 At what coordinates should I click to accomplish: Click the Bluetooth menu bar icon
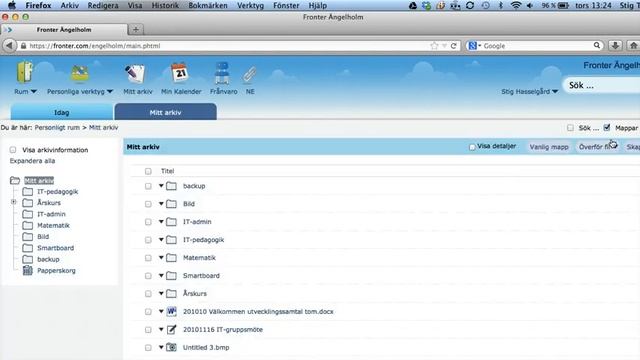click(x=501, y=5)
